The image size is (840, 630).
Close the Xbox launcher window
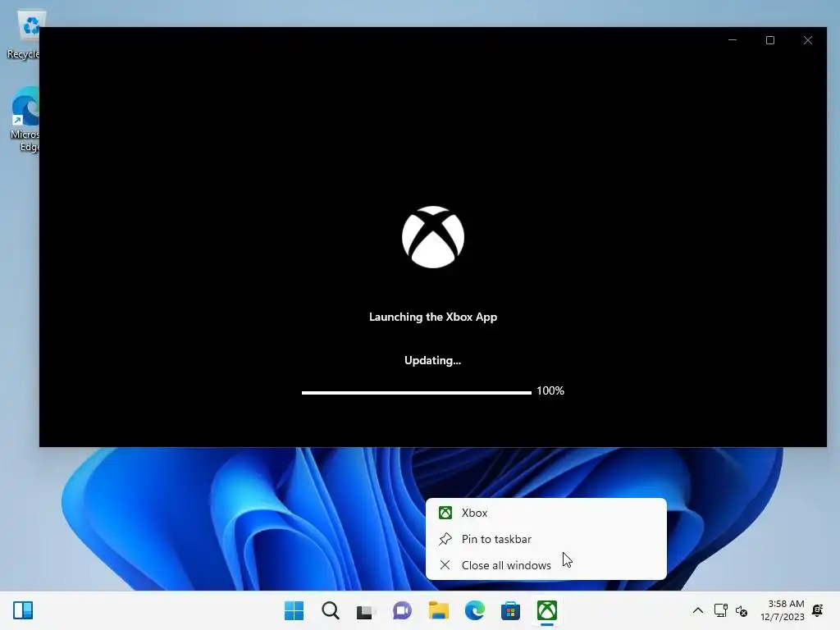808,40
